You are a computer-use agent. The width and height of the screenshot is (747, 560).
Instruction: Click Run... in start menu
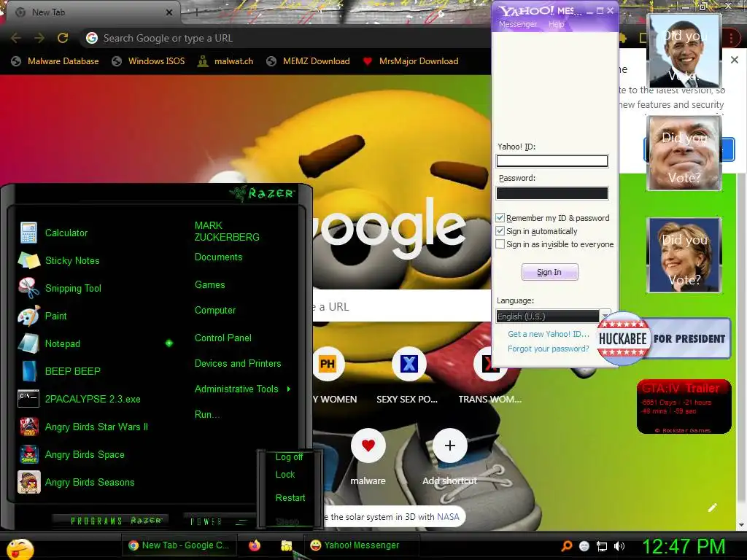pos(206,414)
